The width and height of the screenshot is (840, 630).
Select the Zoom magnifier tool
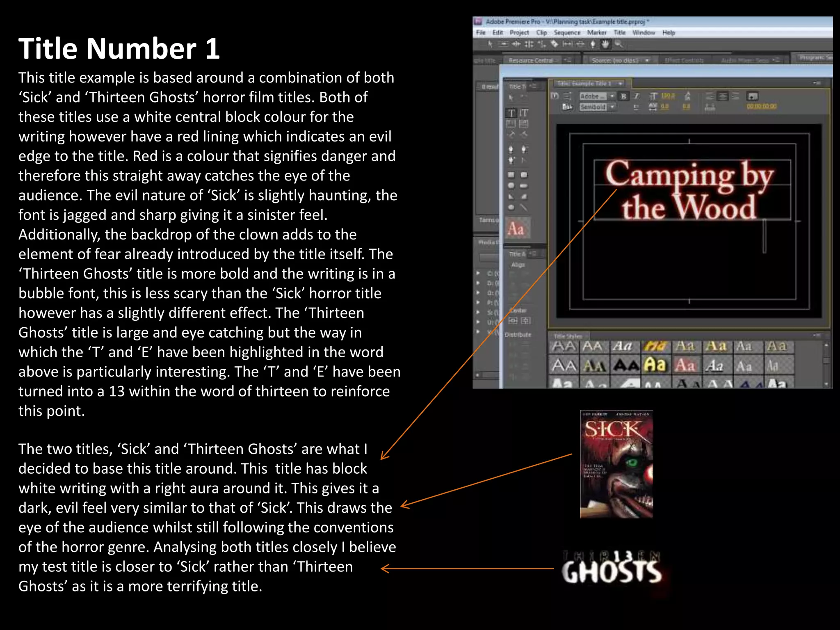pos(619,44)
